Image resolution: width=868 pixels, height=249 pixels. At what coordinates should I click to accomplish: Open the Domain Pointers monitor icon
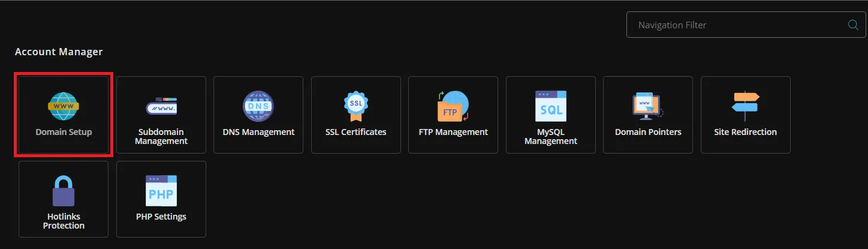tap(648, 107)
